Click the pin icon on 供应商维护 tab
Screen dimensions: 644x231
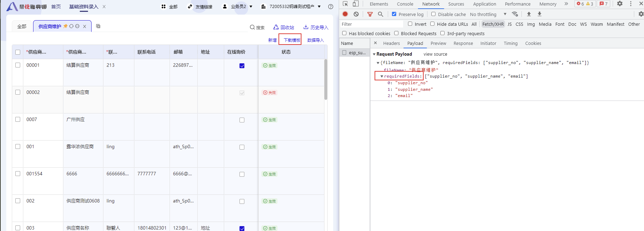coord(65,26)
